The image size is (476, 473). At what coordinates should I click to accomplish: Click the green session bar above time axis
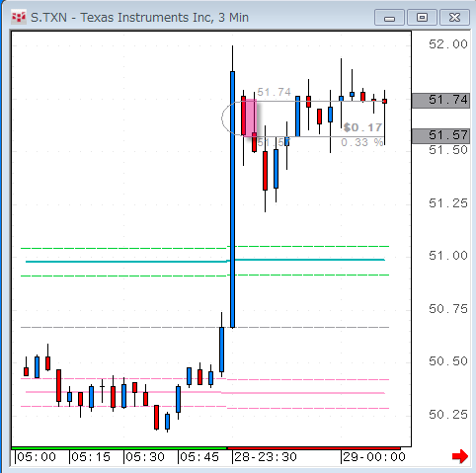(x=119, y=448)
